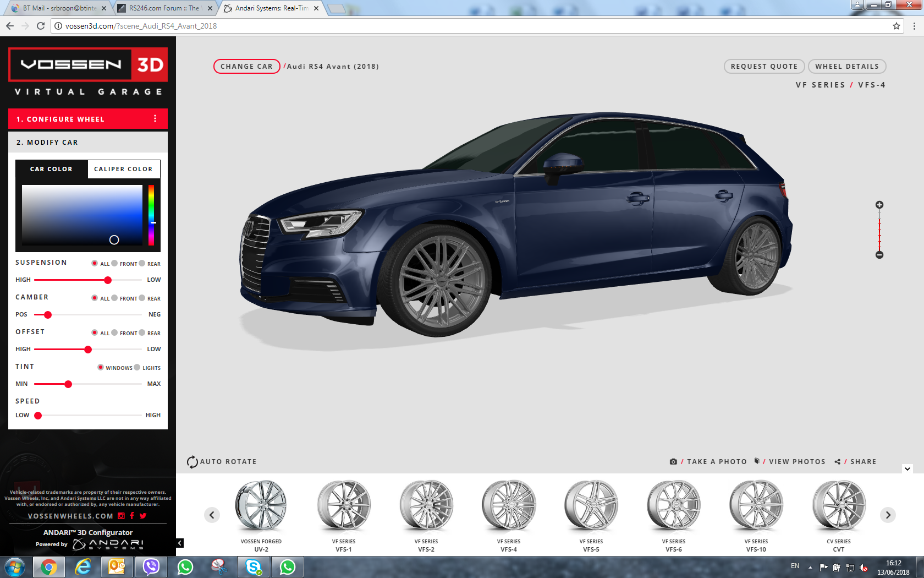Collapse the left sidebar panel

click(180, 543)
